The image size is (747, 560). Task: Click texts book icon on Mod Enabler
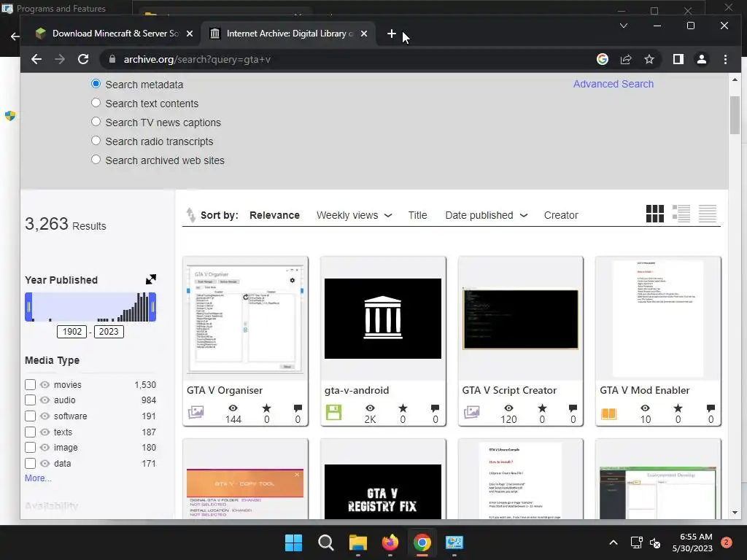608,413
